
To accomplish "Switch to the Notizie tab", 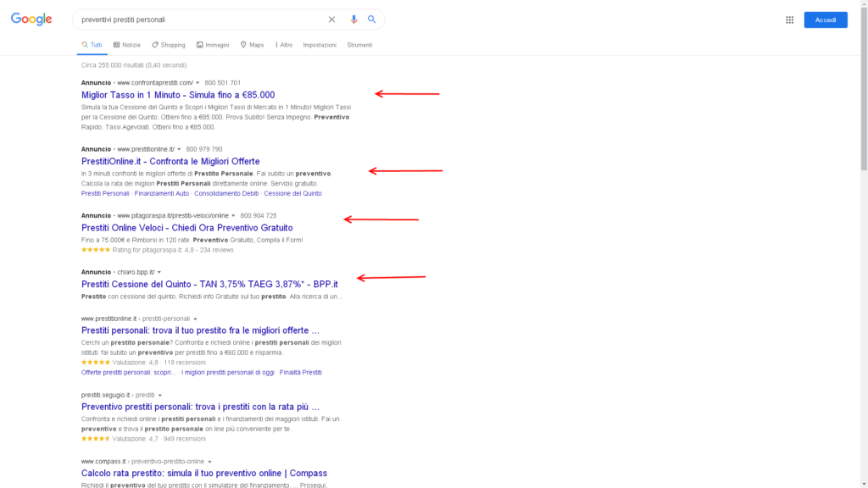I will pos(127,45).
